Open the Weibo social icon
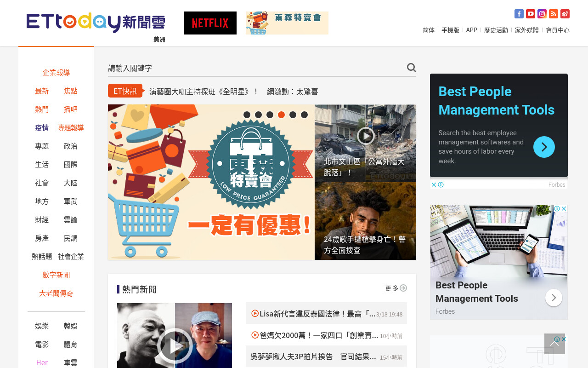 click(565, 14)
